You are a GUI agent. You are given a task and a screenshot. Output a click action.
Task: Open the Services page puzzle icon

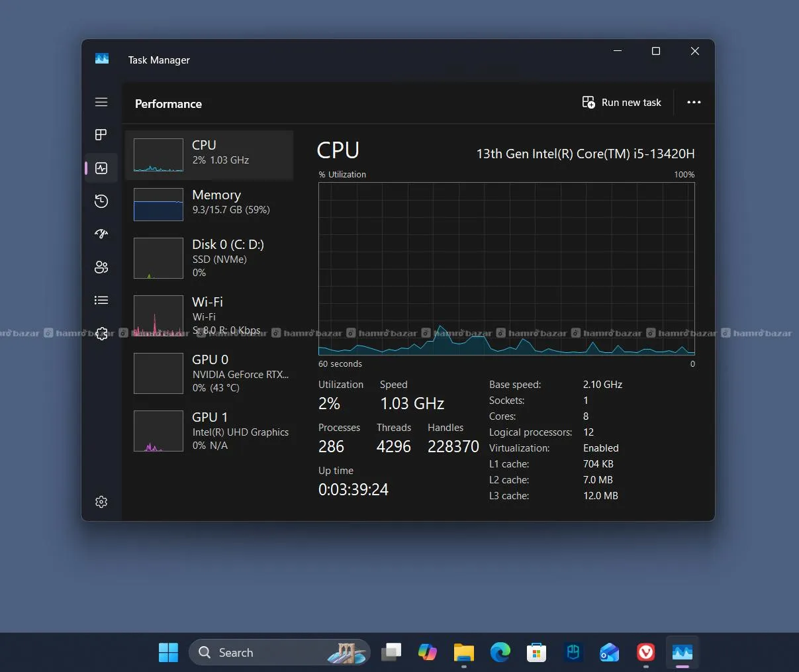click(x=101, y=334)
